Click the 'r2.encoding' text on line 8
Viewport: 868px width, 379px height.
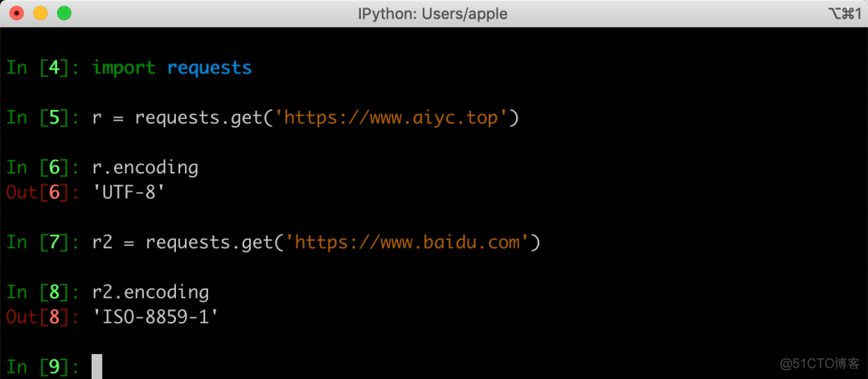coord(150,293)
